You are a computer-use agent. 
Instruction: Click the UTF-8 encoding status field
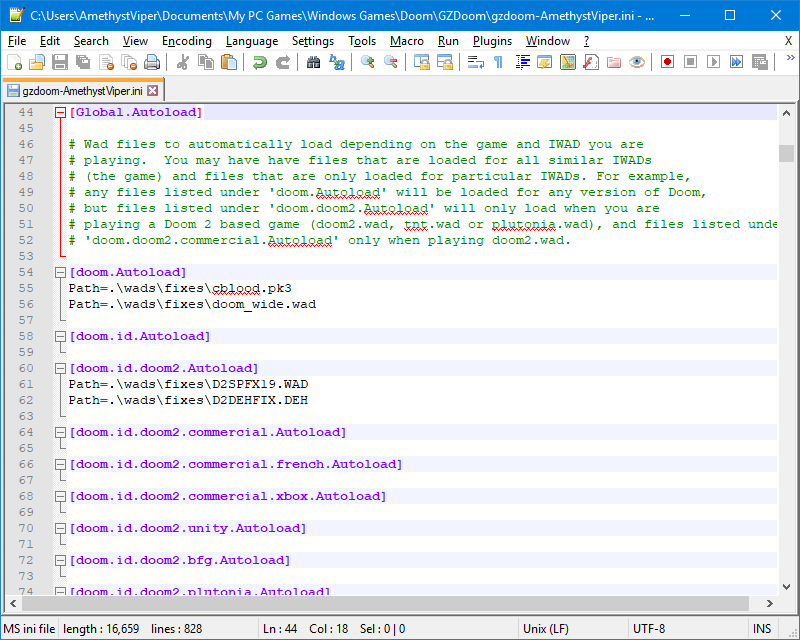648,628
